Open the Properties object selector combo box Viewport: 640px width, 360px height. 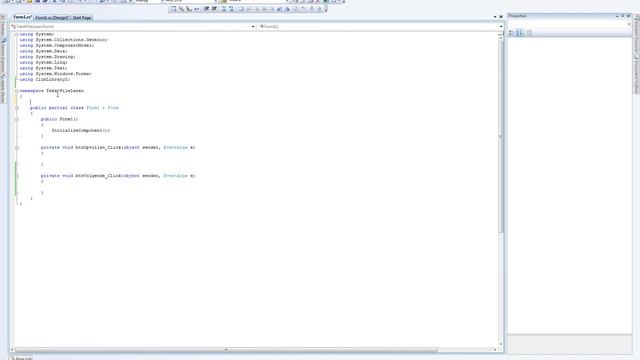(x=569, y=24)
